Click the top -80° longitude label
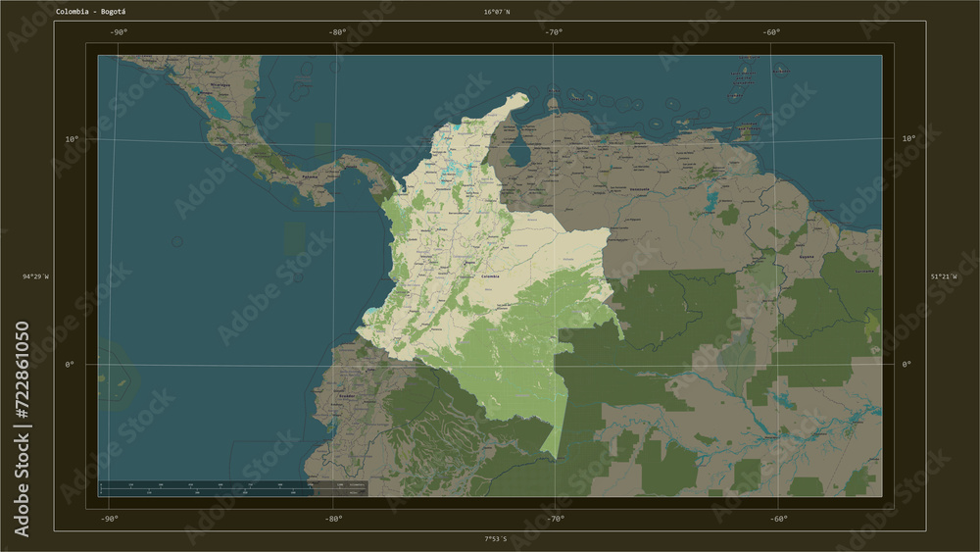This screenshot has width=980, height=552. (x=337, y=32)
